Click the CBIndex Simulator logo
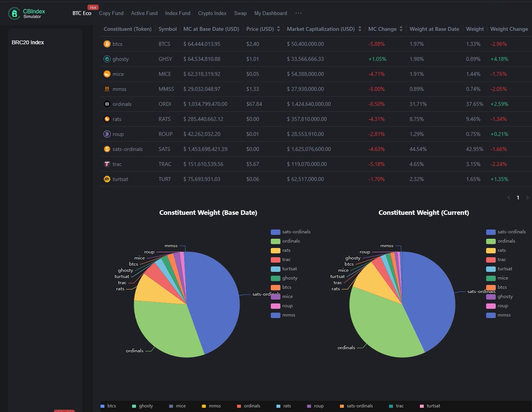Screen dimensions: 532x412 (x=27, y=13)
